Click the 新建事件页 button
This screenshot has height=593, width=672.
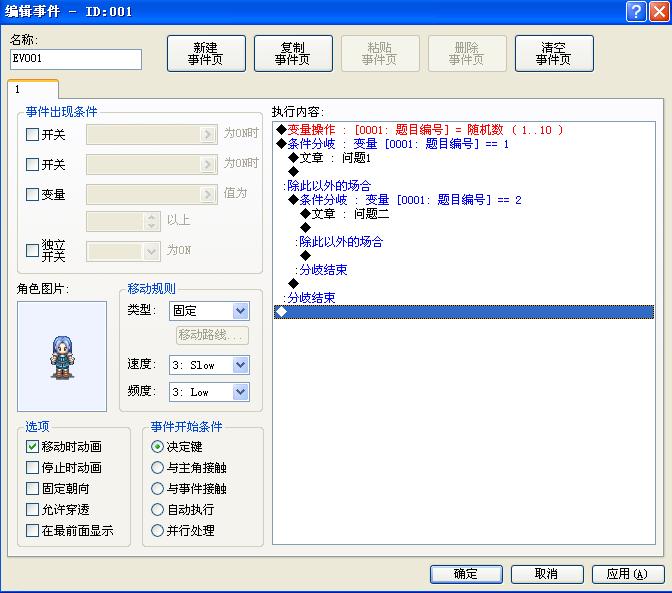[206, 54]
